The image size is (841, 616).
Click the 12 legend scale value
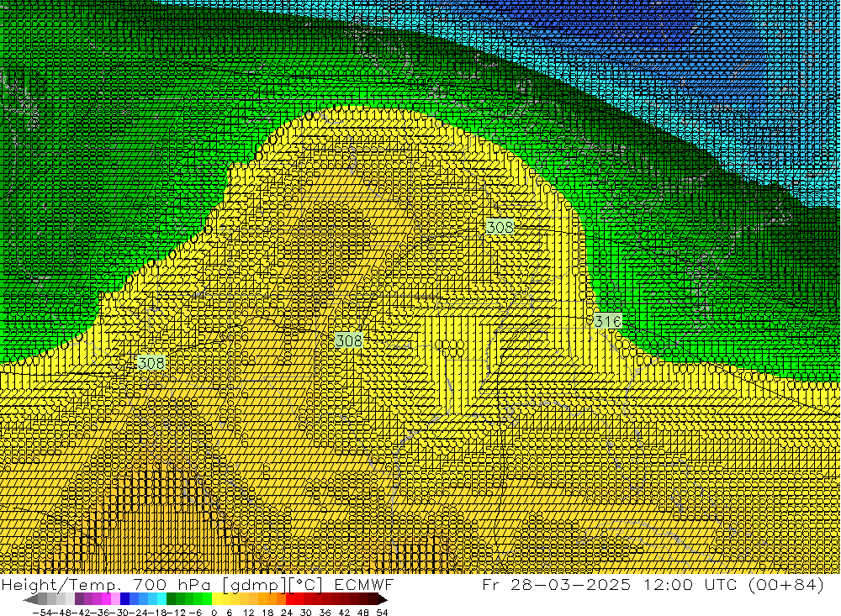pyautogui.click(x=249, y=613)
